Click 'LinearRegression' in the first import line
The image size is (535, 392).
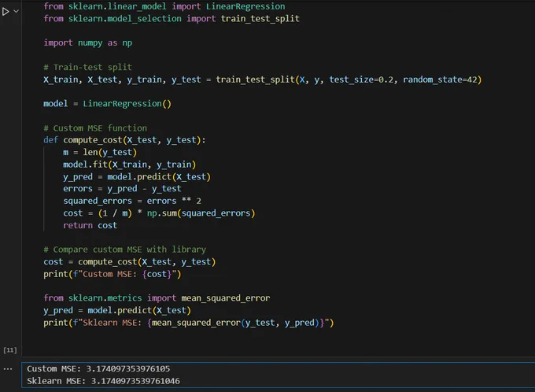[x=245, y=6]
